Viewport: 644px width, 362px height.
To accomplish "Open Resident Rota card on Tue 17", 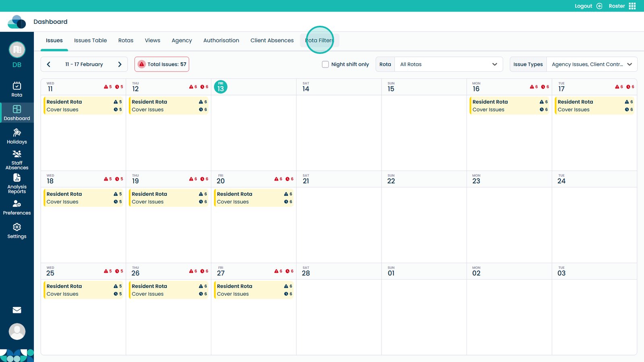I will [594, 105].
